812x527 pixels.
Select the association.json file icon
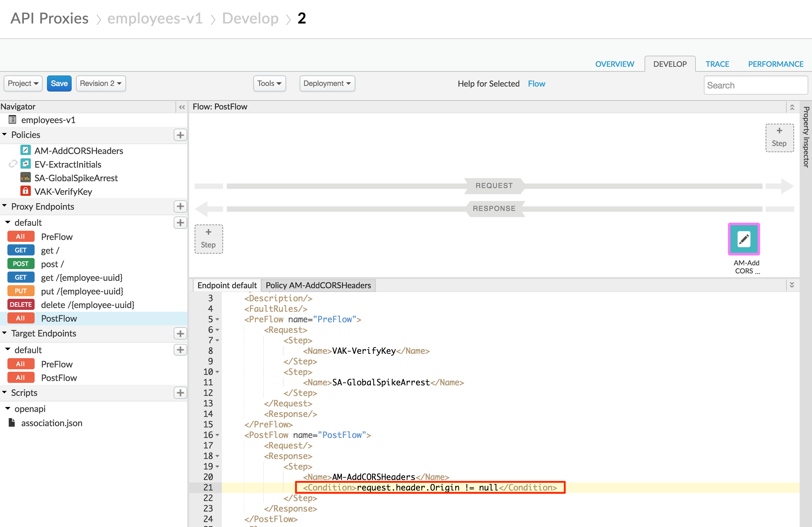click(12, 422)
